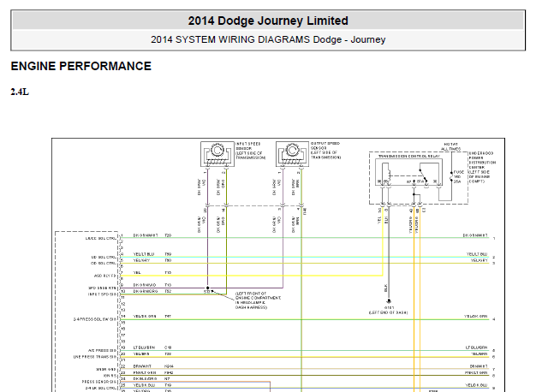Click "DK BLU/ORG" wire color at pin 24

click(145, 378)
